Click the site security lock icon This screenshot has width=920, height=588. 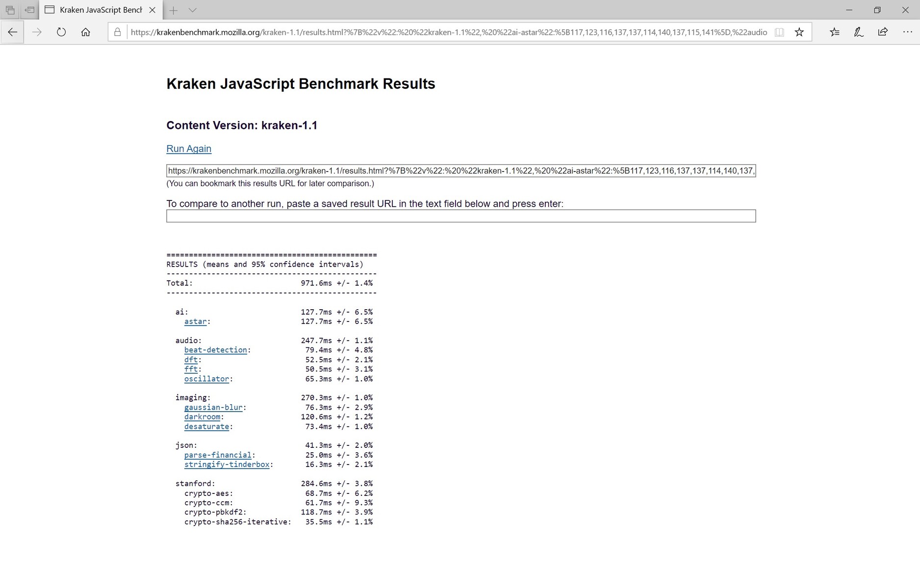click(118, 32)
